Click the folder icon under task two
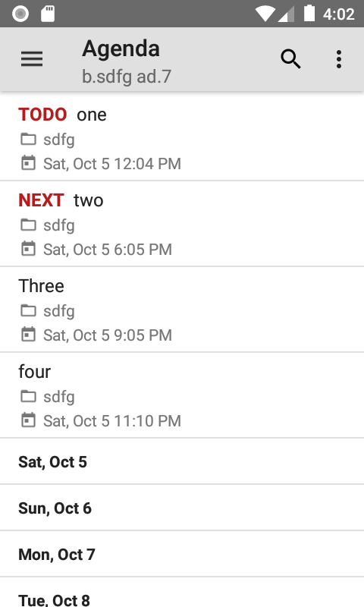Image resolution: width=364 pixels, height=607 pixels. [x=28, y=225]
